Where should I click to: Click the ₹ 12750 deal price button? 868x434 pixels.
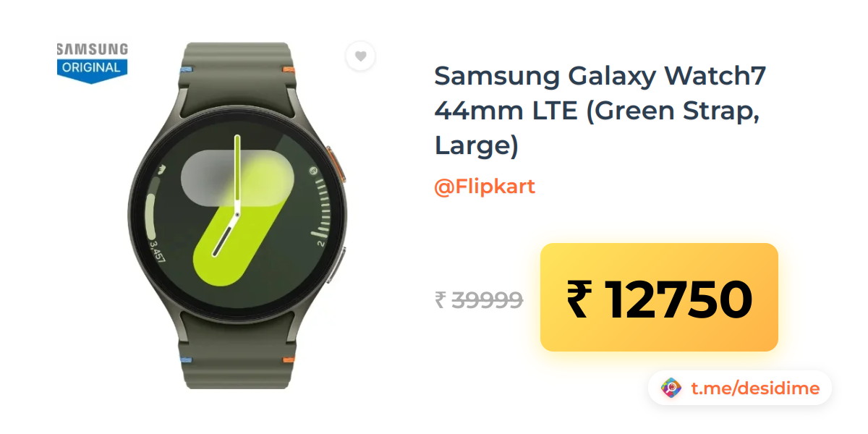(x=659, y=297)
